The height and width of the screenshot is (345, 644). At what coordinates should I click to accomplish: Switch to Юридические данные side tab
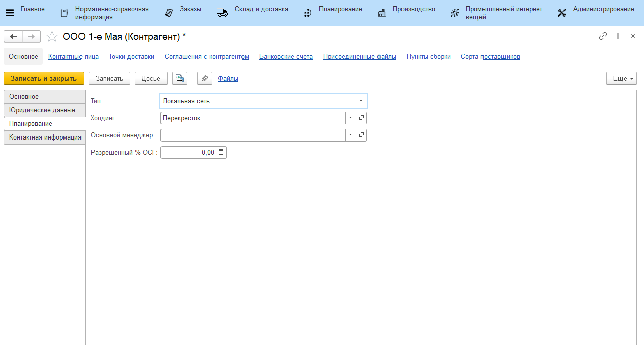[x=42, y=110]
